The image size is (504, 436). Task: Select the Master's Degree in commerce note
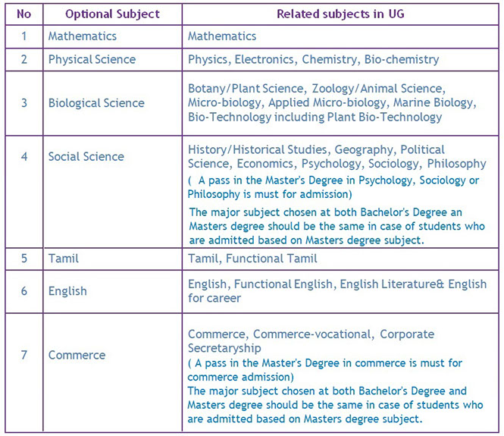point(324,370)
